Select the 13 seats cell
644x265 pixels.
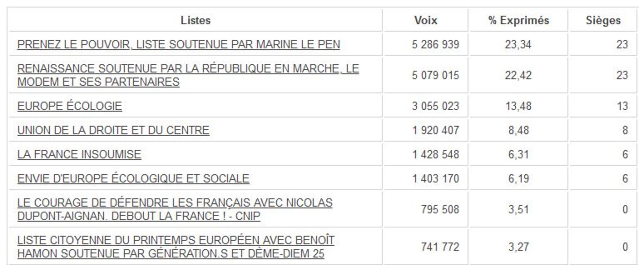click(622, 106)
